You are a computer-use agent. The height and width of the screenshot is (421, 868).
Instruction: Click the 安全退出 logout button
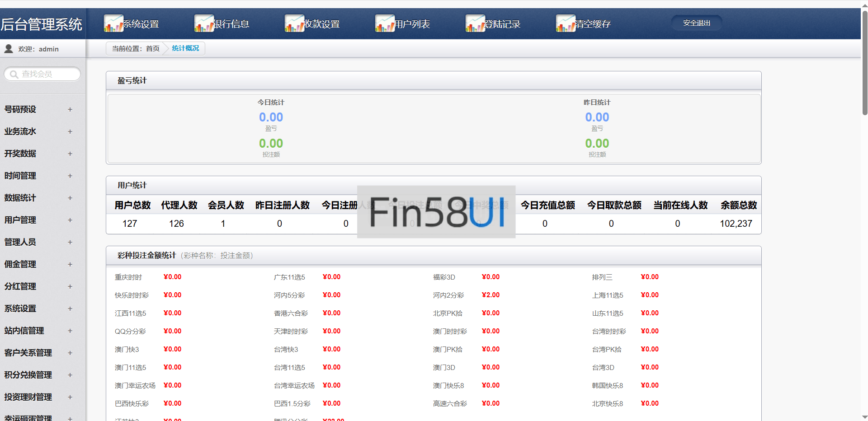pos(696,23)
